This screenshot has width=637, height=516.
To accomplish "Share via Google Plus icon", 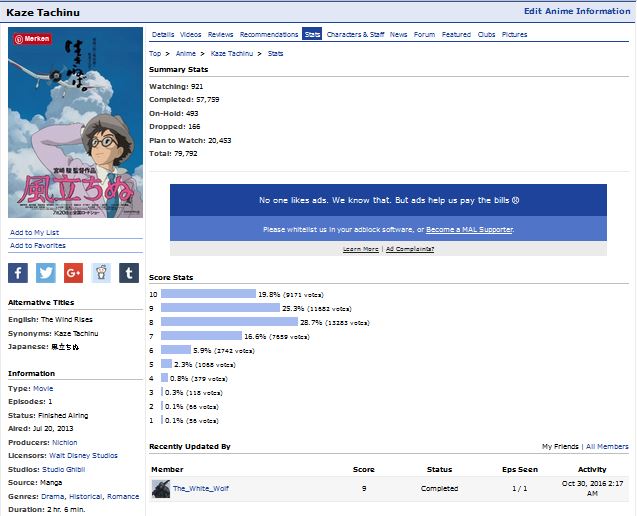I will pos(73,273).
